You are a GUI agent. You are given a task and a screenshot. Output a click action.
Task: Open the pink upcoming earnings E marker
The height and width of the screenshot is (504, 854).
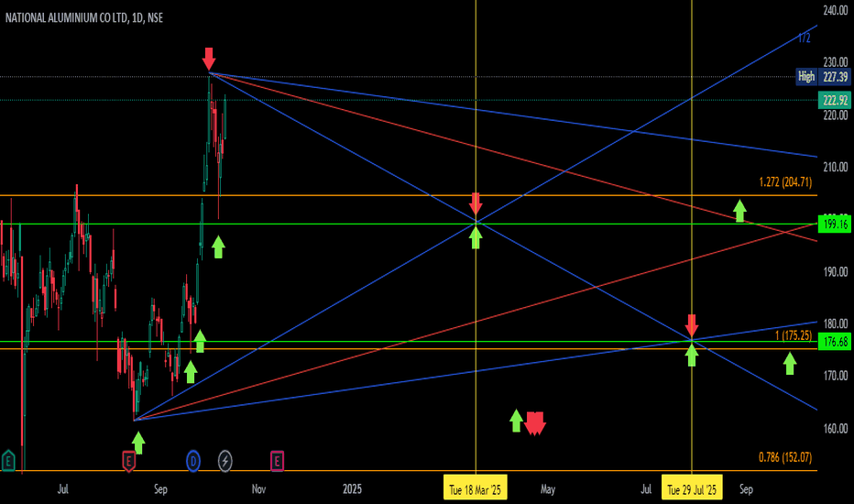click(277, 461)
